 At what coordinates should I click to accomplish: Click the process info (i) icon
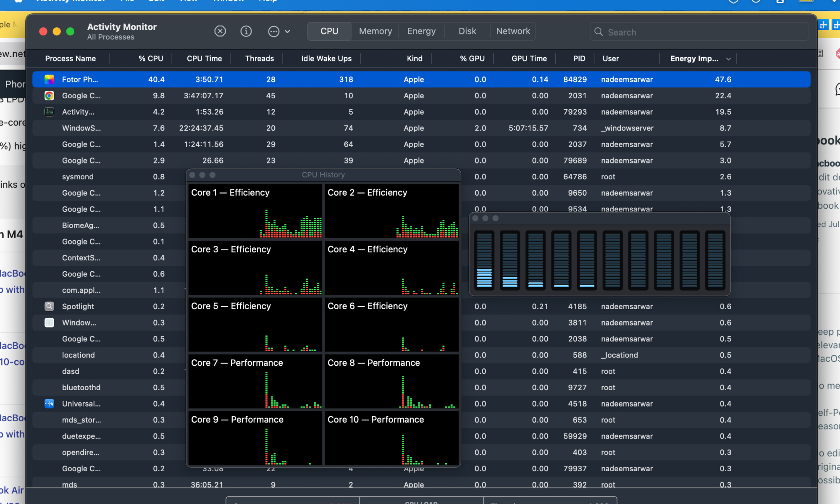(246, 31)
